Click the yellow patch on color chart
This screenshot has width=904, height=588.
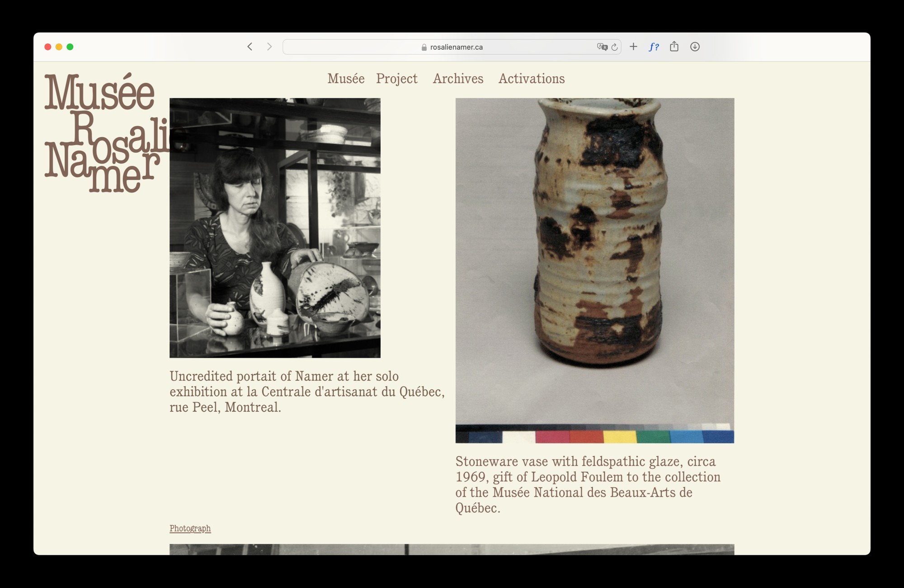pyautogui.click(x=620, y=437)
